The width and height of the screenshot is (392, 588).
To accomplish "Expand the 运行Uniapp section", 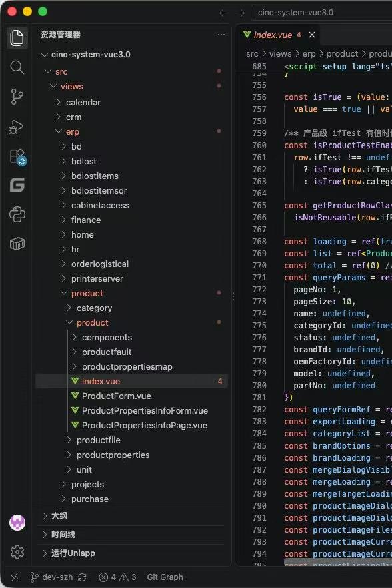I will pyautogui.click(x=132, y=553).
